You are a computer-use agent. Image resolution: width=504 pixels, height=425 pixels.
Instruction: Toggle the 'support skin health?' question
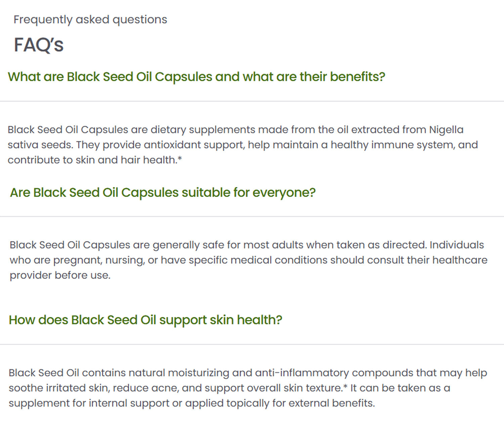[145, 320]
